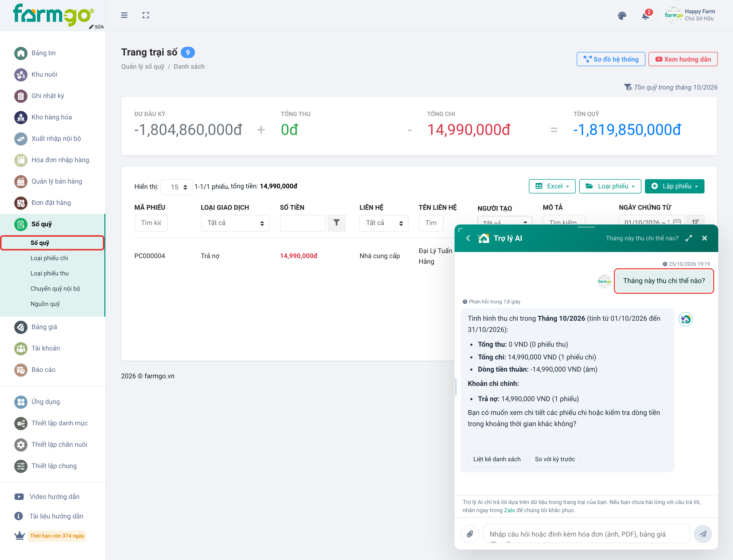733x560 pixels.
Task: Click the attachment paperclip in chat
Action: [x=470, y=534]
